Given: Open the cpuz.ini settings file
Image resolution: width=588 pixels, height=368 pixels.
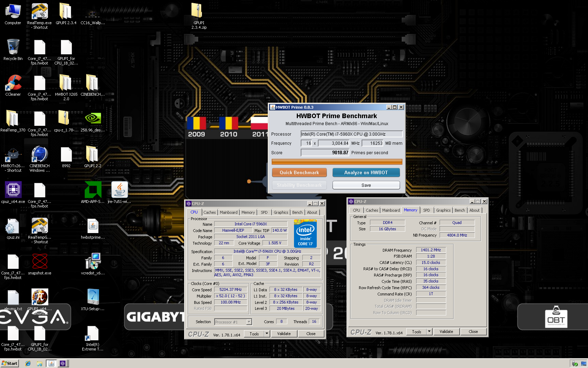Looking at the screenshot, I should click(13, 229).
